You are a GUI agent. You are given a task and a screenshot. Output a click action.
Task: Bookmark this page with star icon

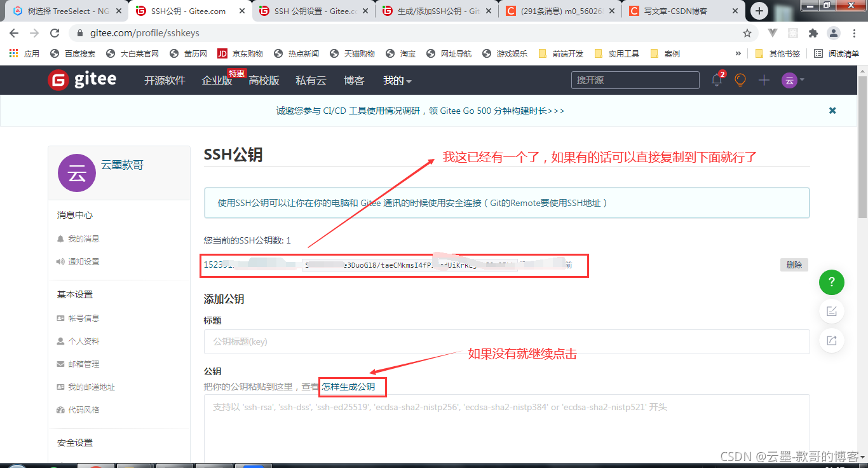pyautogui.click(x=747, y=33)
